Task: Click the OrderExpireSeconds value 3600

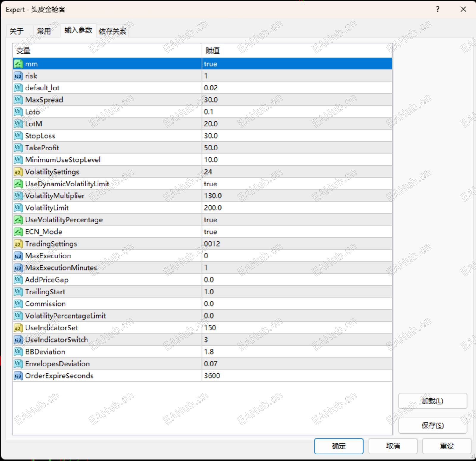Action: (212, 376)
